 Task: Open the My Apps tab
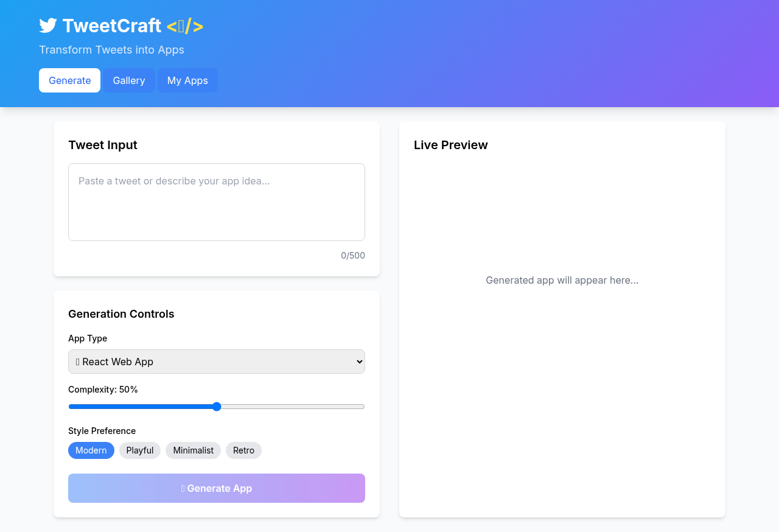point(187,80)
